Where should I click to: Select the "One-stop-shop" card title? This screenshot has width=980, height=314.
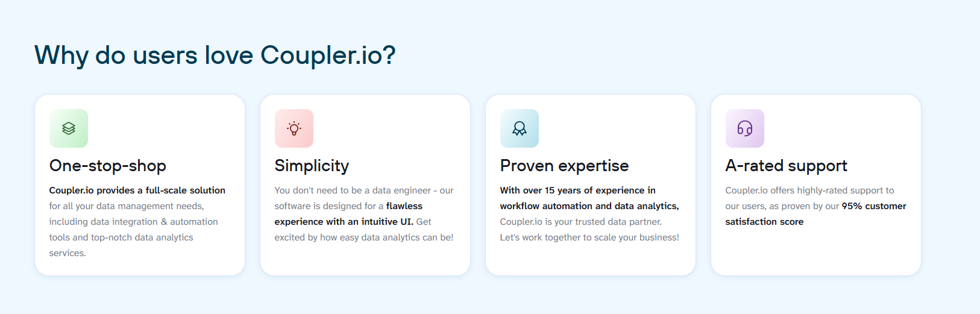108,166
